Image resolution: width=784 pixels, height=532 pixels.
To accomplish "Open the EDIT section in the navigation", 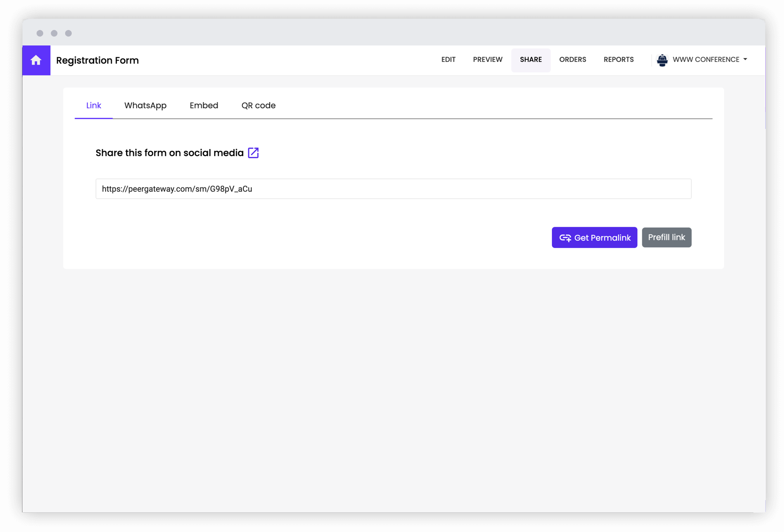I will point(448,60).
